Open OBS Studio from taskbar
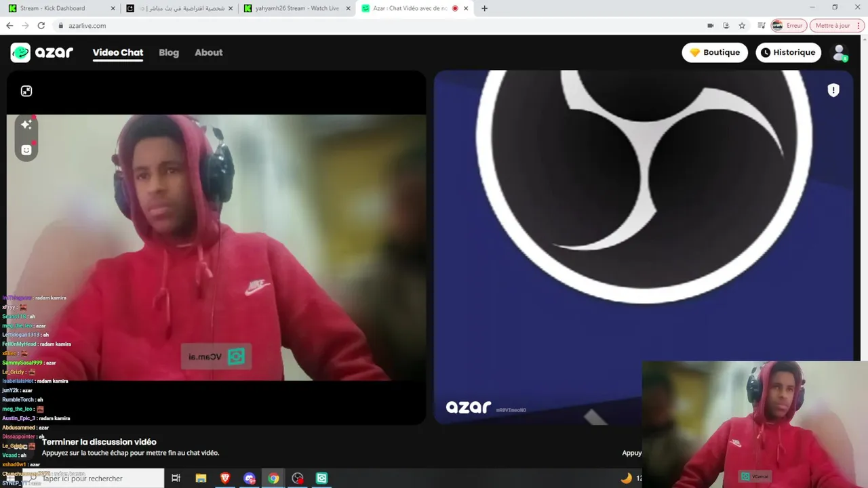Viewport: 868px width, 488px height. coord(298,478)
